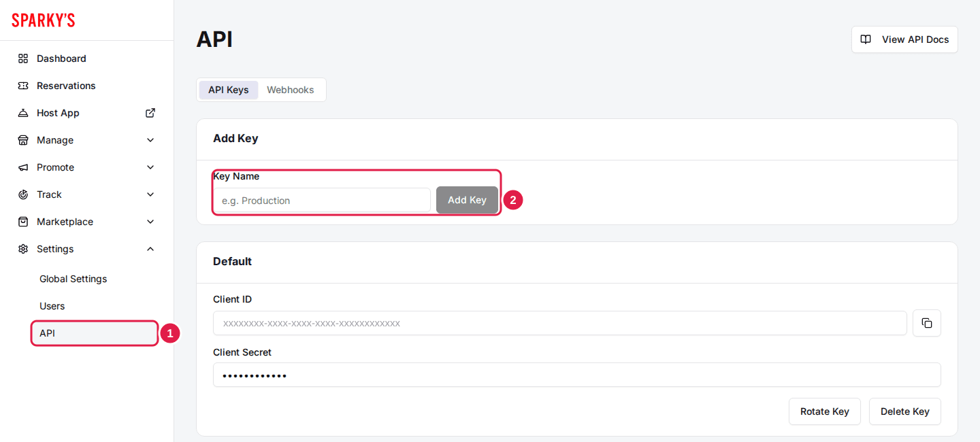Click the Host App bell icon
The width and height of the screenshot is (980, 442).
[x=23, y=113]
